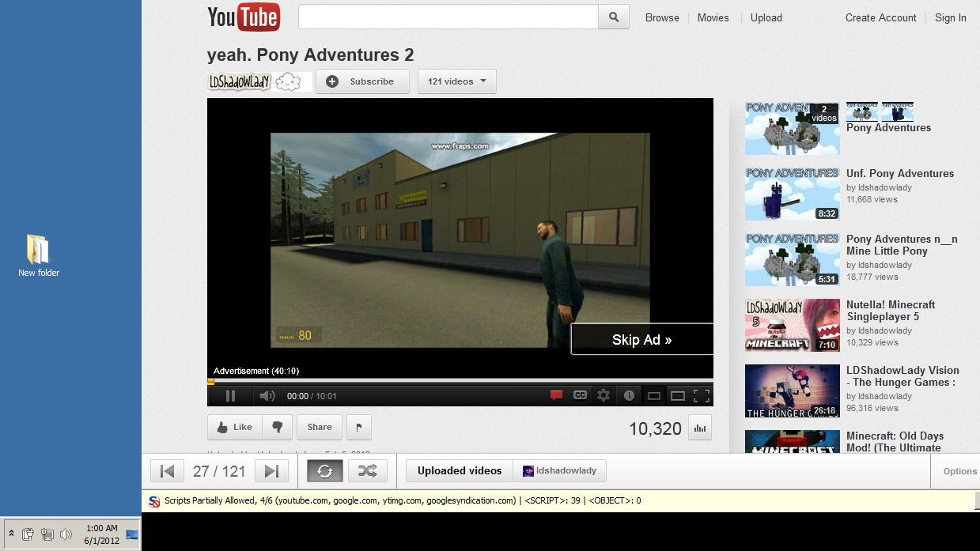Click the YouTube logo
This screenshot has height=551, width=980.
point(244,17)
